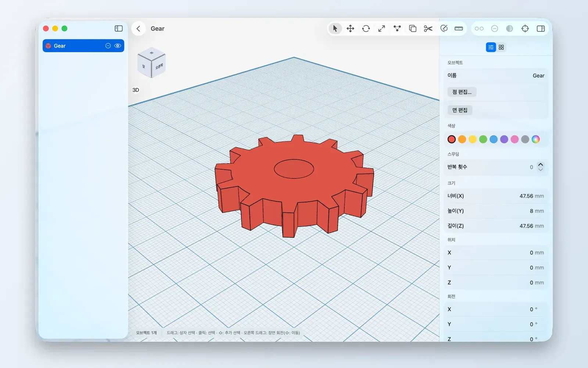
Task: Choose the rotate tool in toolbar
Action: point(366,29)
